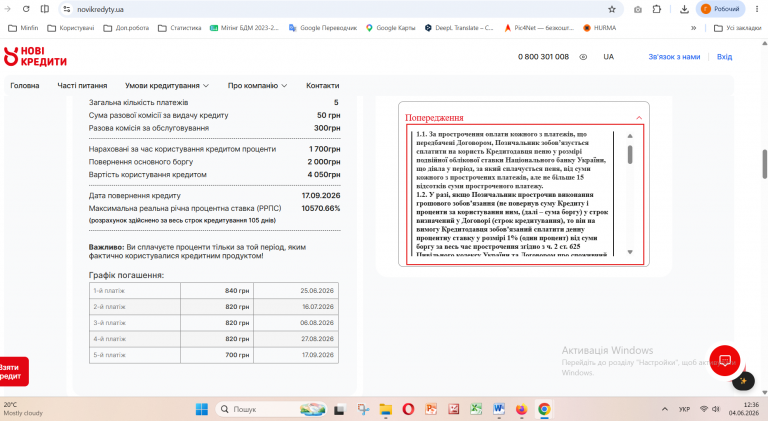Open the screenshot camera icon in toolbar

point(638,9)
